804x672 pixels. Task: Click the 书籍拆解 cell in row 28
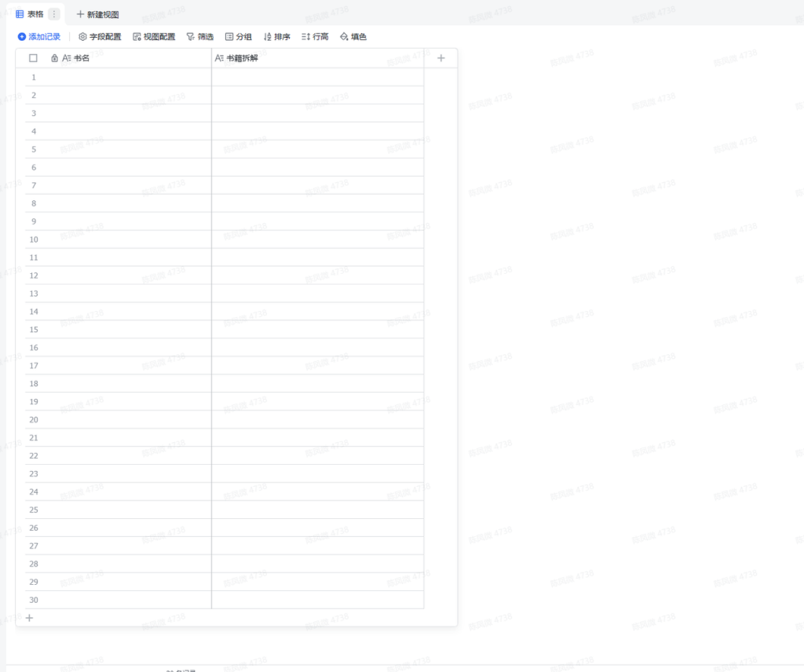(317, 564)
